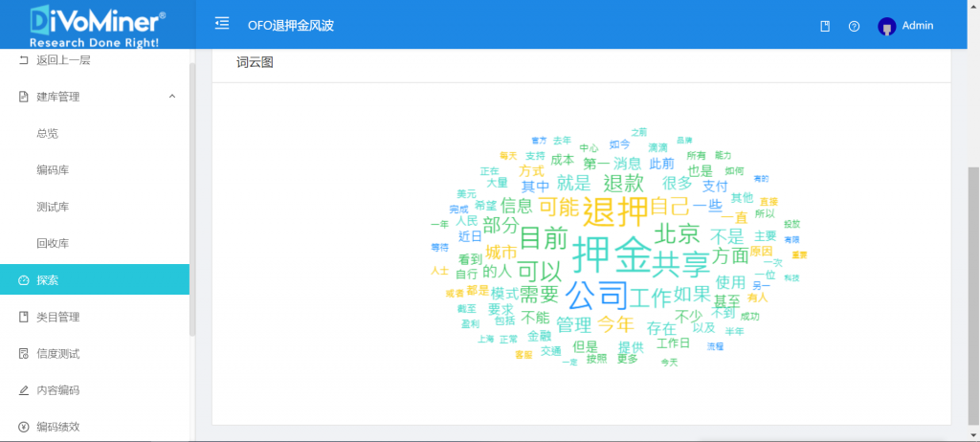980x442 pixels.
Task: Click the word 提供 in cloud
Action: [x=631, y=347]
